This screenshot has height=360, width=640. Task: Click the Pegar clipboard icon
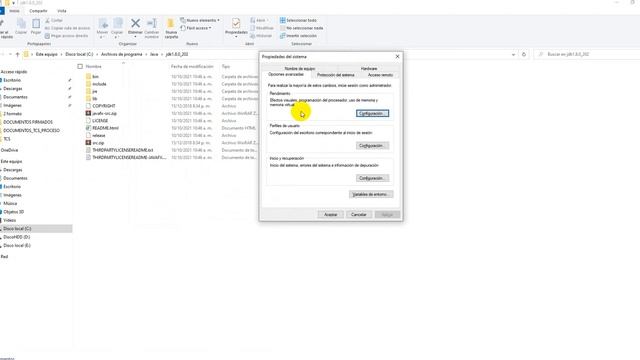coord(36,27)
